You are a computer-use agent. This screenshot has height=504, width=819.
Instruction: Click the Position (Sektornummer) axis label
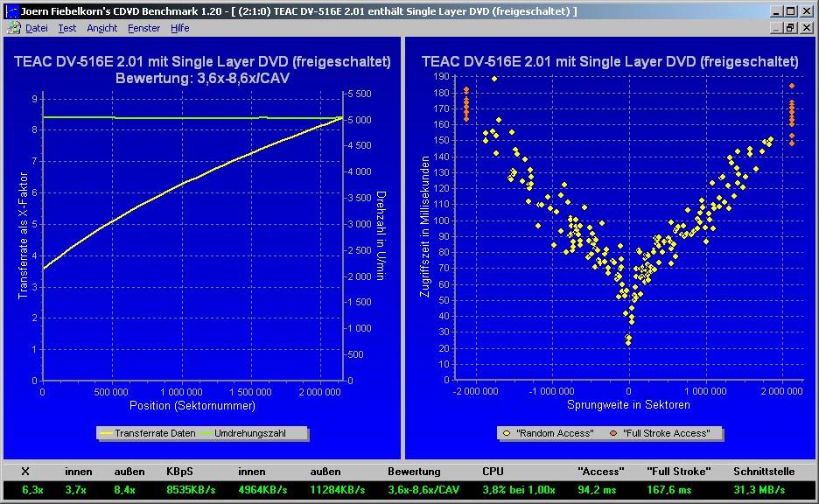pyautogui.click(x=192, y=405)
